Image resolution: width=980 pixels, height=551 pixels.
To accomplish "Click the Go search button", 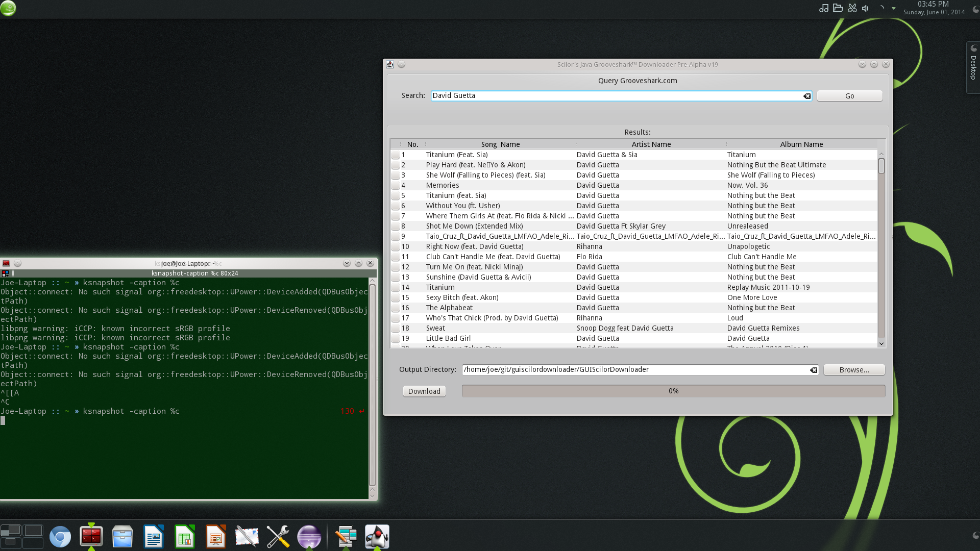I will [850, 96].
